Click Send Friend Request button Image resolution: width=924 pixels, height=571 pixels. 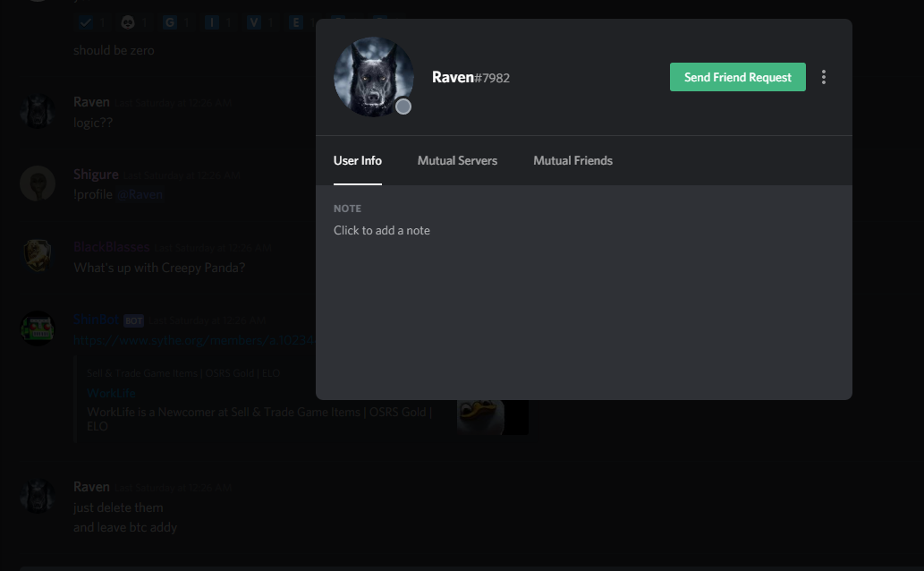[737, 77]
